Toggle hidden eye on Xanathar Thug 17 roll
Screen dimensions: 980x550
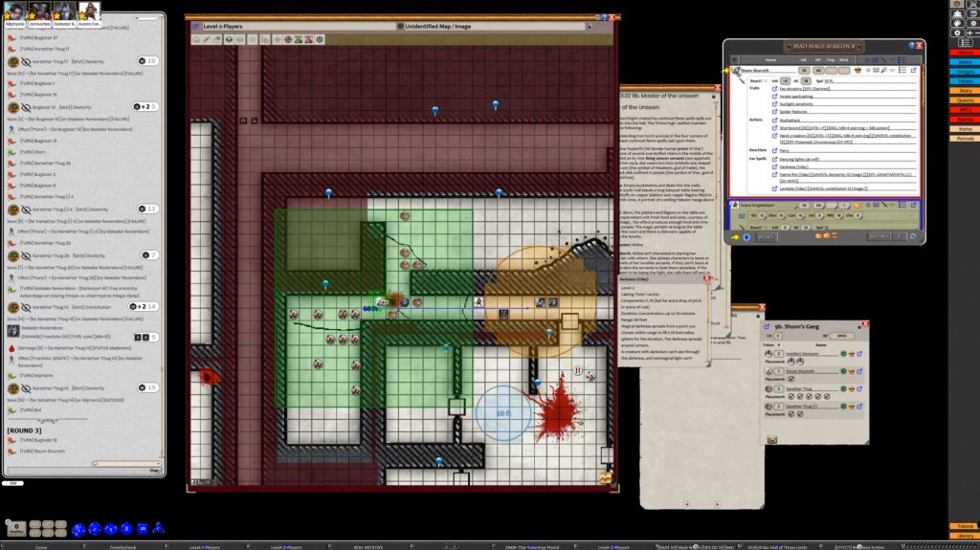pyautogui.click(x=26, y=62)
